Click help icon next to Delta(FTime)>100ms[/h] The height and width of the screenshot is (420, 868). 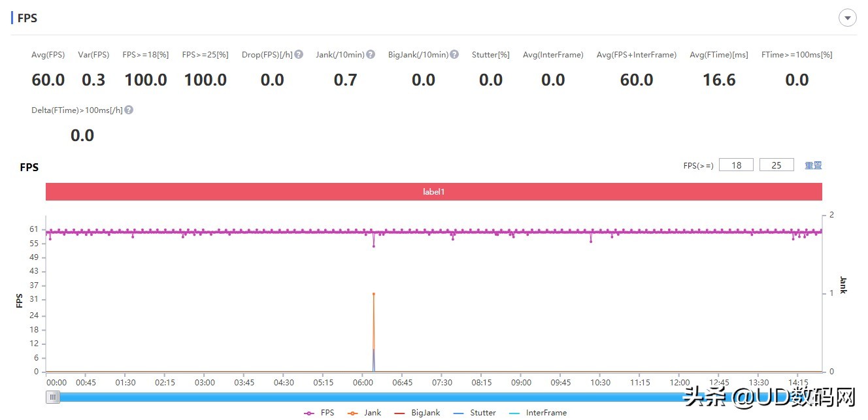[x=129, y=110]
